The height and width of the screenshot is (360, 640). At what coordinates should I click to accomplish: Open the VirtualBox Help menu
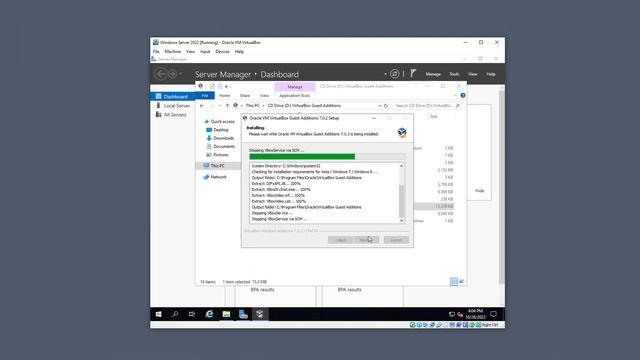pyautogui.click(x=239, y=52)
